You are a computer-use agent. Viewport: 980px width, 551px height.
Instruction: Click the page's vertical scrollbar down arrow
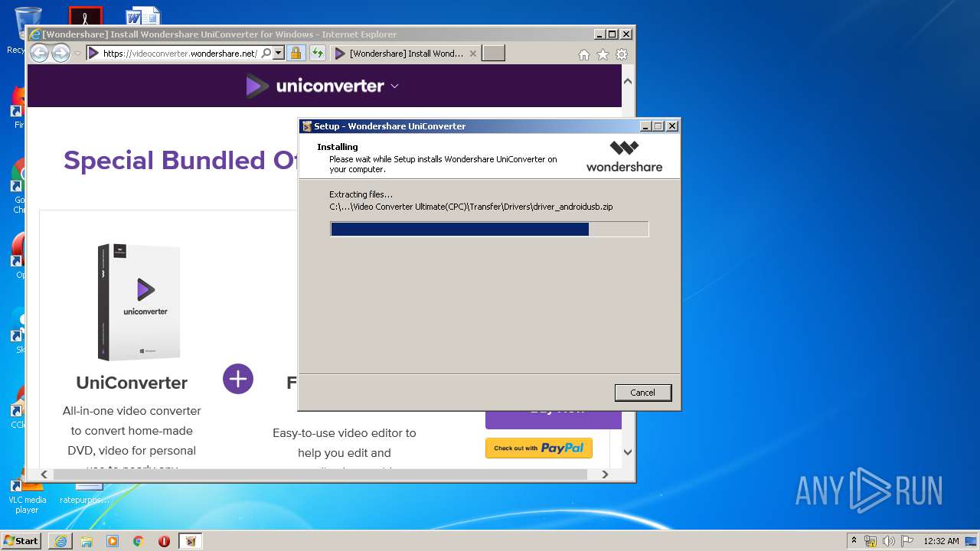pyautogui.click(x=628, y=452)
